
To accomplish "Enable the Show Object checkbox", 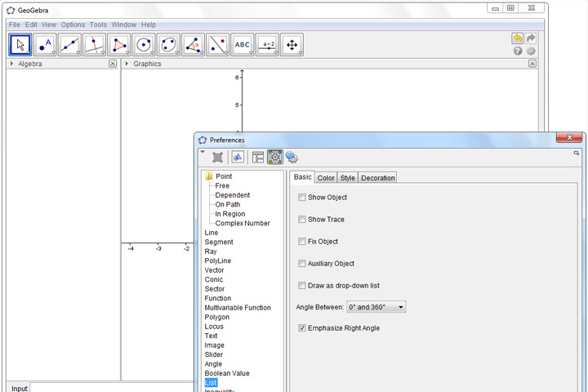I will [302, 198].
